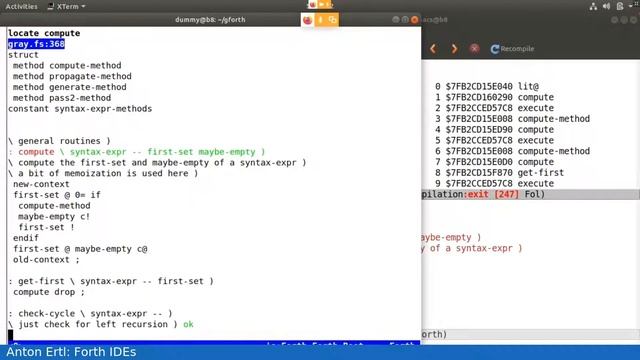Image resolution: width=640 pixels, height=360 pixels.
Task: Click the highlighted gray.fs:368 location
Action: pos(36,44)
